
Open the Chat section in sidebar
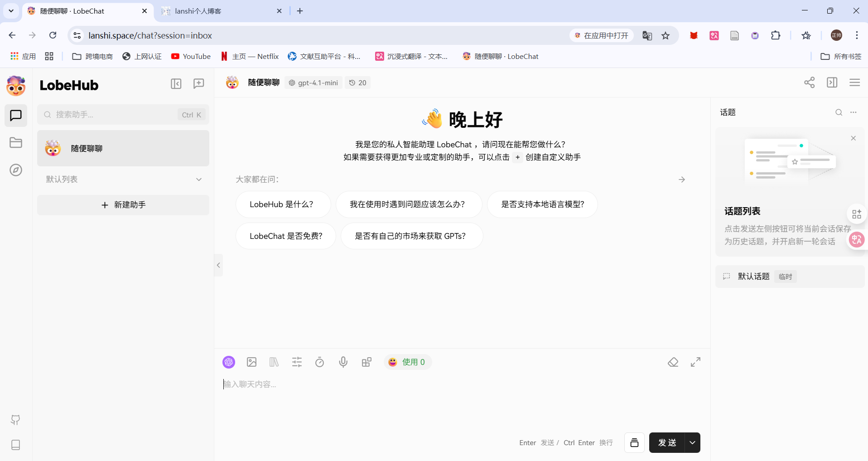click(x=16, y=116)
